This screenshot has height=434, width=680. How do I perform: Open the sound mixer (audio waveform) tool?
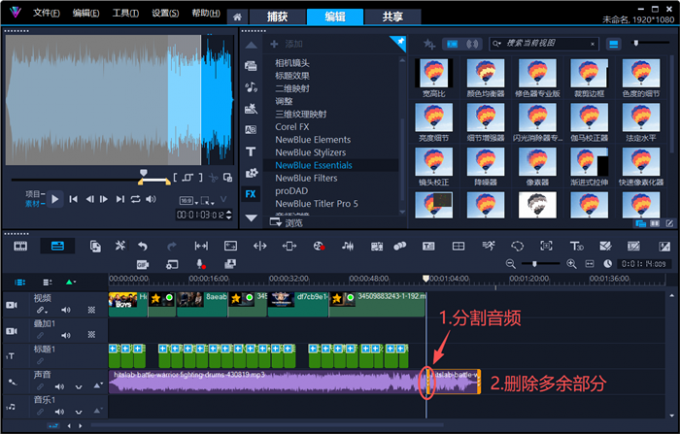[348, 246]
